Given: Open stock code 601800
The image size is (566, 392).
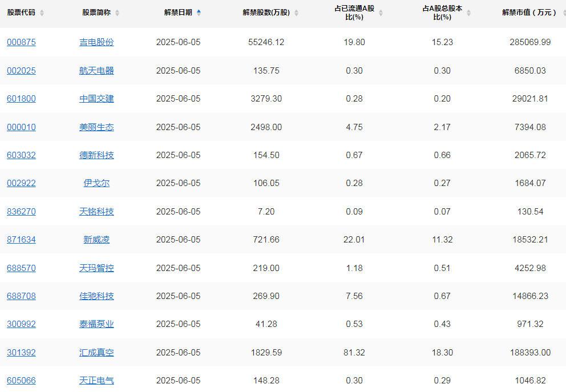Looking at the screenshot, I should click(x=21, y=99).
